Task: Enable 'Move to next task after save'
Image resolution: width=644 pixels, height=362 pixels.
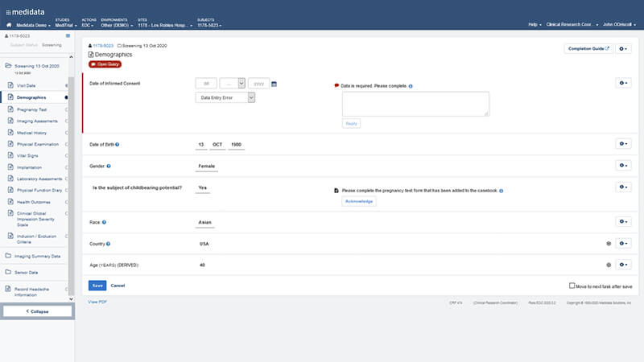Action: point(571,285)
